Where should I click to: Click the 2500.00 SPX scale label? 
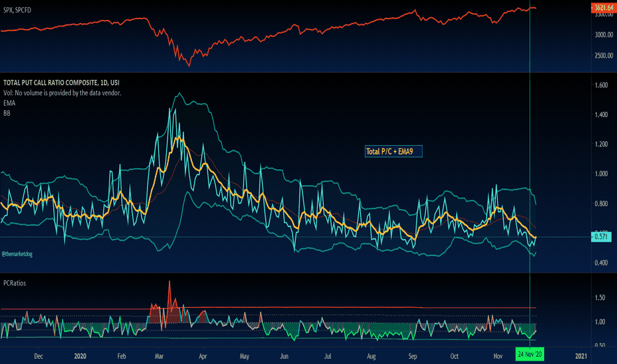click(x=604, y=56)
